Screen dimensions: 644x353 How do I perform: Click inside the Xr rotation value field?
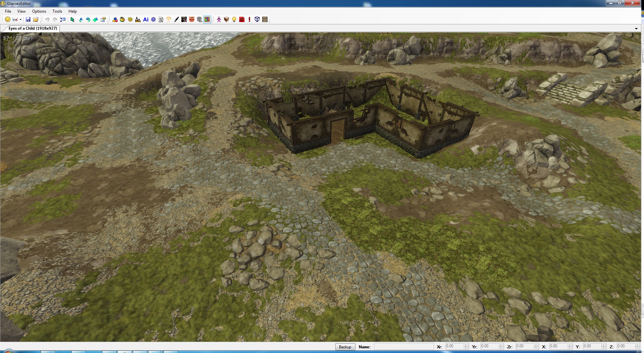tap(454, 347)
